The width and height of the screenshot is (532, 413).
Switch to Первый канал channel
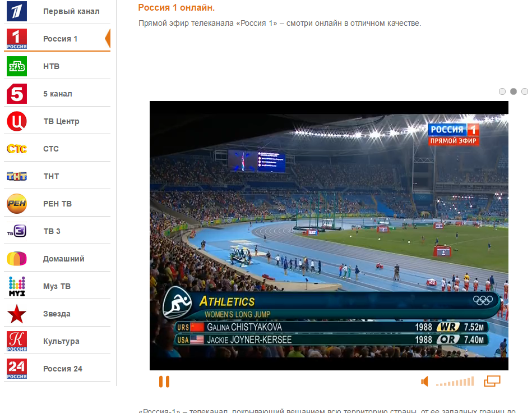[x=71, y=11]
